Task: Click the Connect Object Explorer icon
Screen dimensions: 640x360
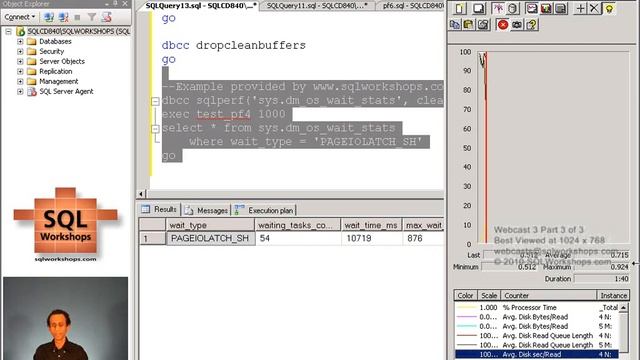Action: (x=49, y=17)
